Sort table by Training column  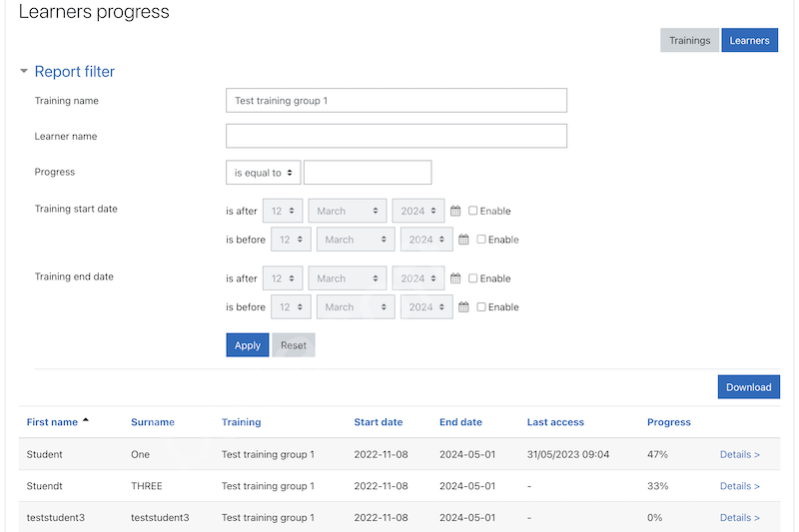(x=241, y=422)
